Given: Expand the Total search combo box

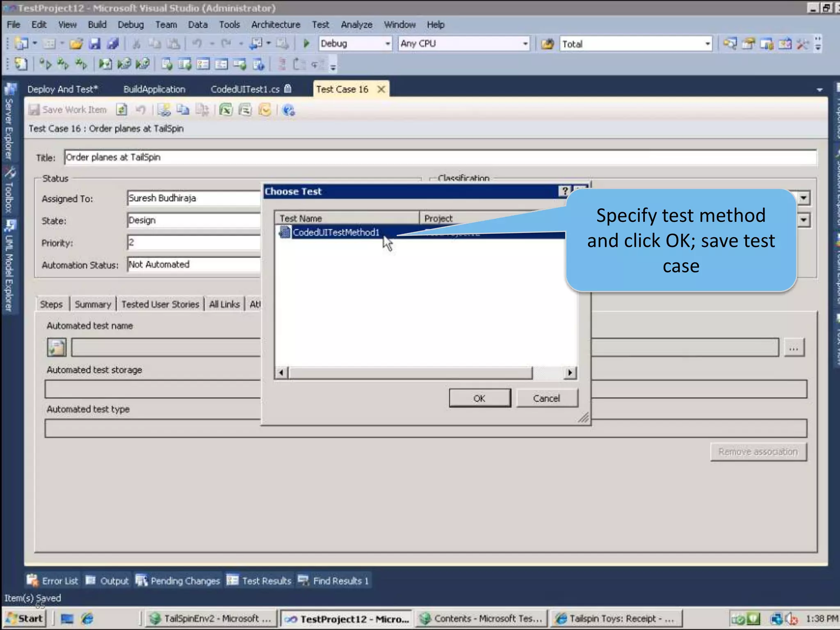Looking at the screenshot, I should pos(708,43).
